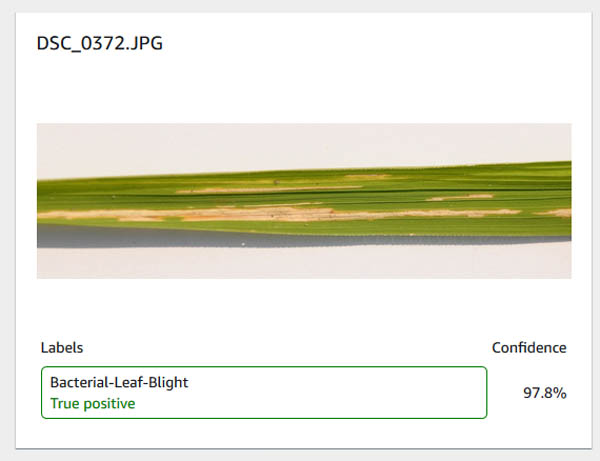Click the 97.8% confidence value
This screenshot has height=461, width=600.
coord(545,393)
